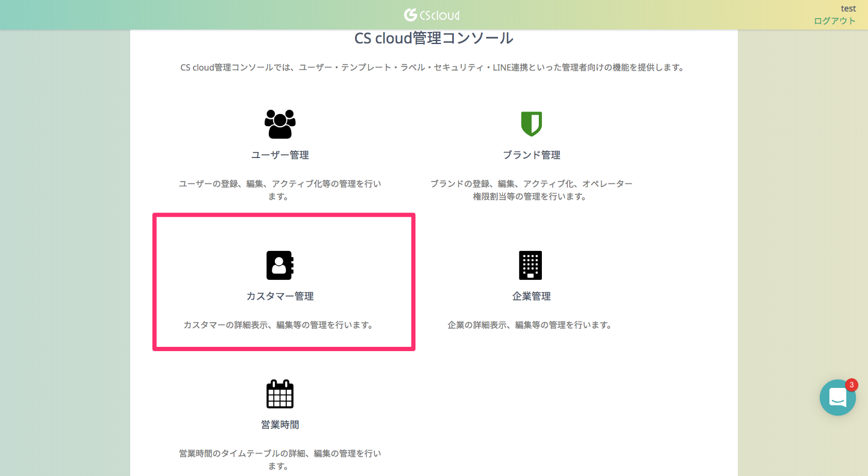Open company management via building icon
Image resolution: width=868 pixels, height=476 pixels.
[530, 265]
